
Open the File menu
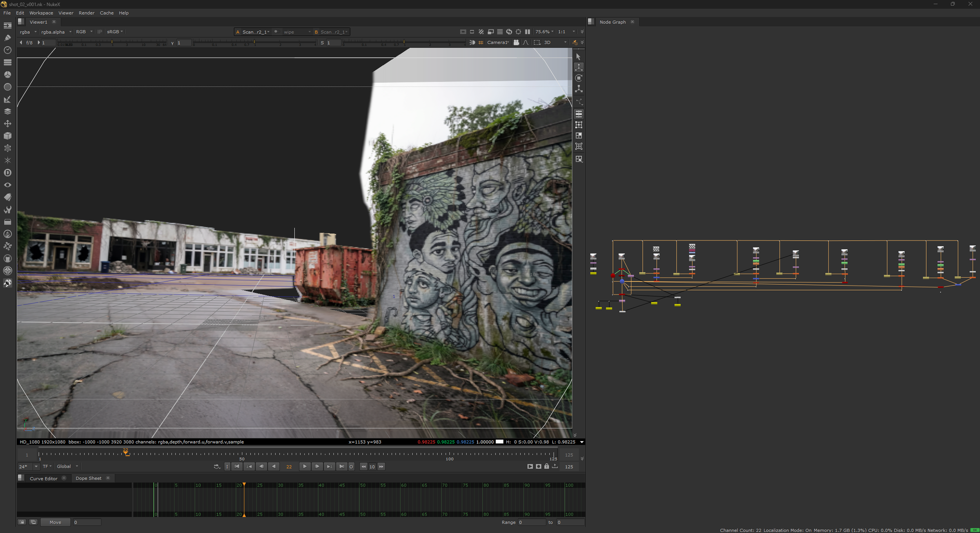tap(7, 13)
